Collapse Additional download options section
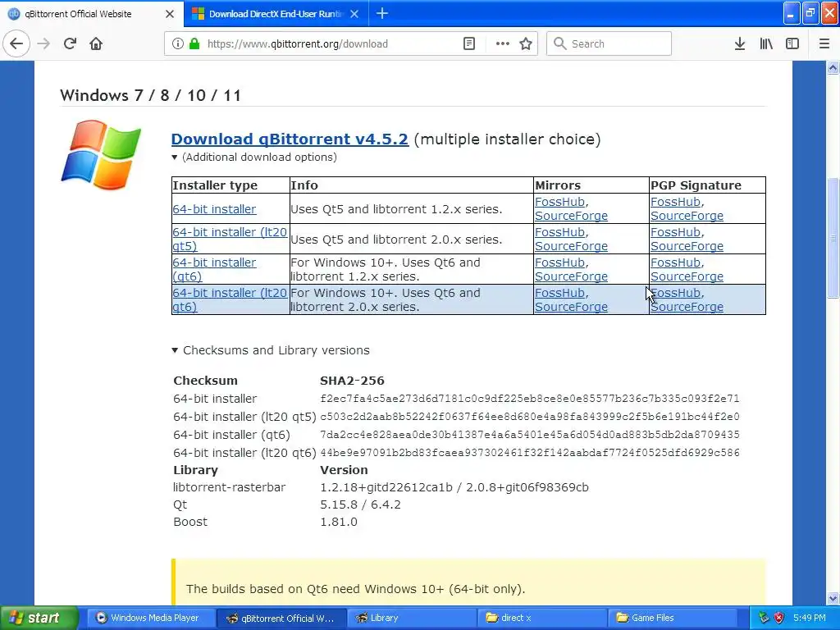This screenshot has width=840, height=630. 254,157
